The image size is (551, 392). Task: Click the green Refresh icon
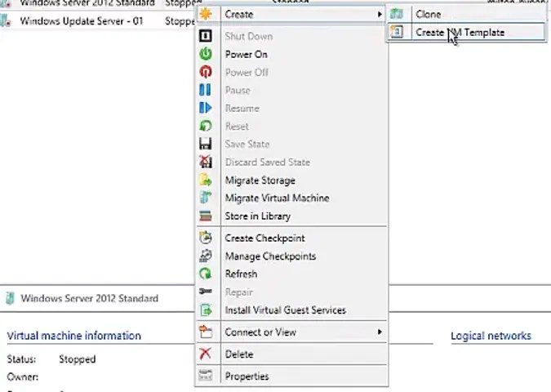(206, 274)
